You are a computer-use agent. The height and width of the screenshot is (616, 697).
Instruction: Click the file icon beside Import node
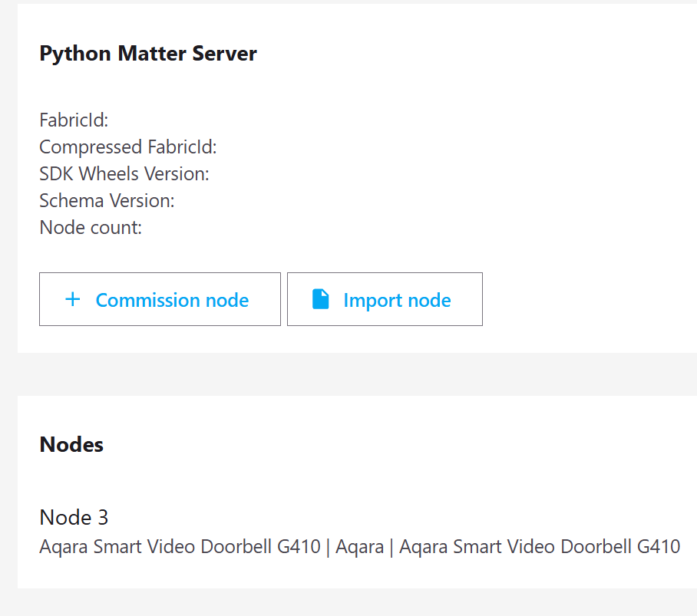(321, 299)
